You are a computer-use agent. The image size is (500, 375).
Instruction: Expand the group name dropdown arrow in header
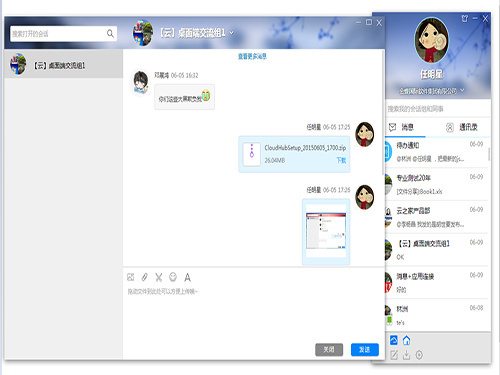[231, 33]
